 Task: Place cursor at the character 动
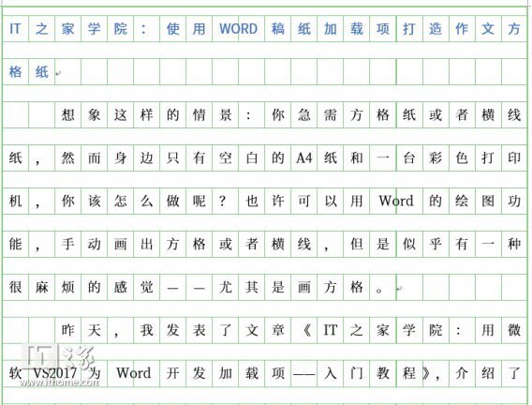(94, 244)
